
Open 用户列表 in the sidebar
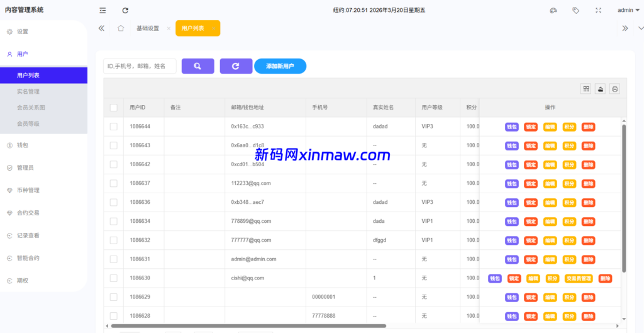(x=43, y=76)
